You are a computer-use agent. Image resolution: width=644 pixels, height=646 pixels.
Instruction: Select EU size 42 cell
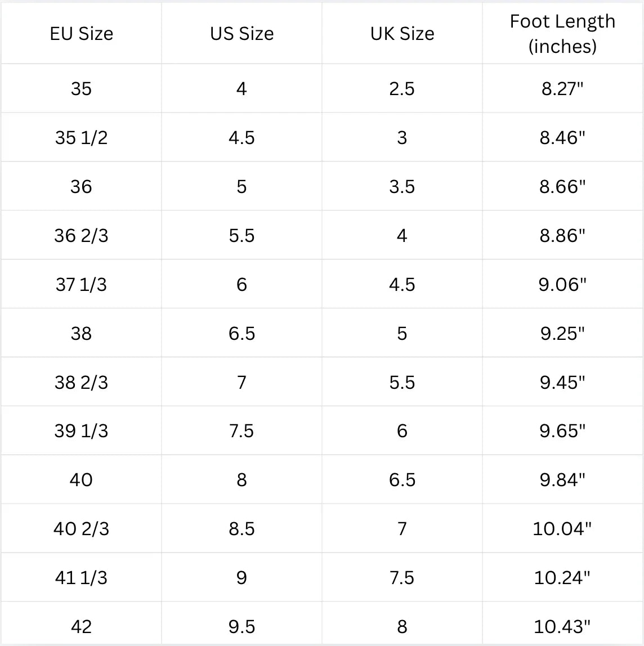click(x=81, y=626)
